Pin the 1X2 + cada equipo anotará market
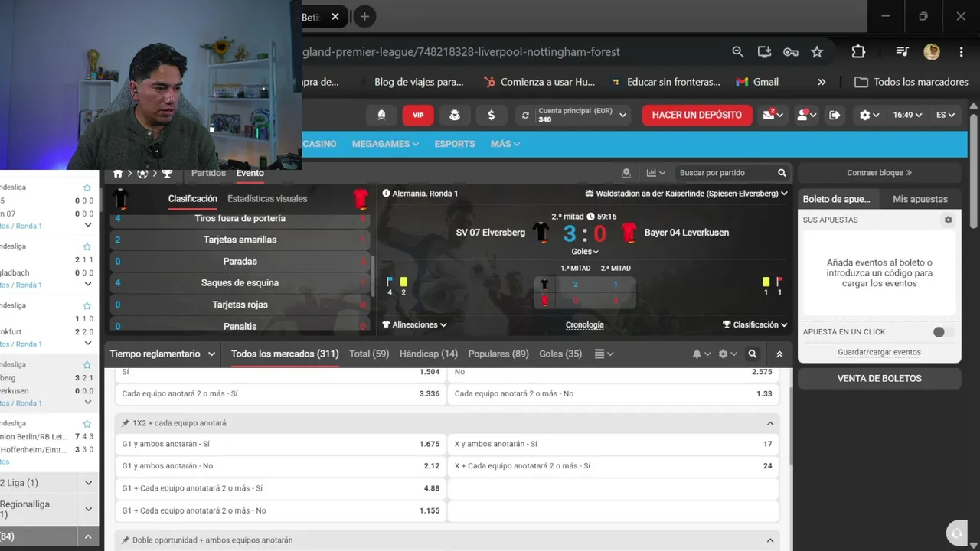The width and height of the screenshot is (980, 551). tap(126, 423)
